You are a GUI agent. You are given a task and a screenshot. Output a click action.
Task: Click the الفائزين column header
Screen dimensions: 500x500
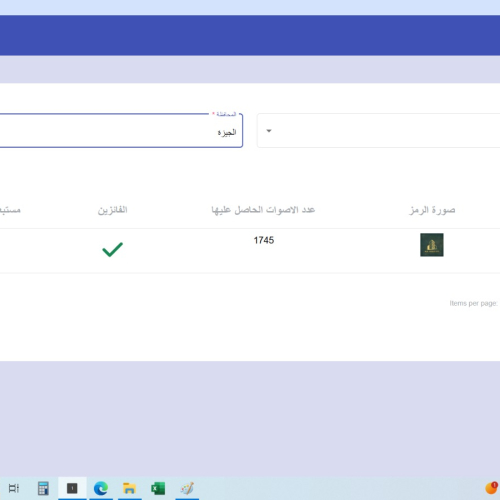pyautogui.click(x=112, y=210)
